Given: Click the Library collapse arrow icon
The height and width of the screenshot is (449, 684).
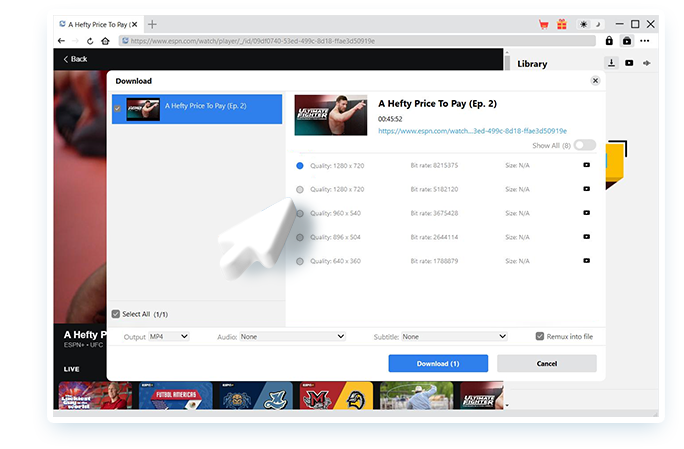Looking at the screenshot, I should 646,63.
